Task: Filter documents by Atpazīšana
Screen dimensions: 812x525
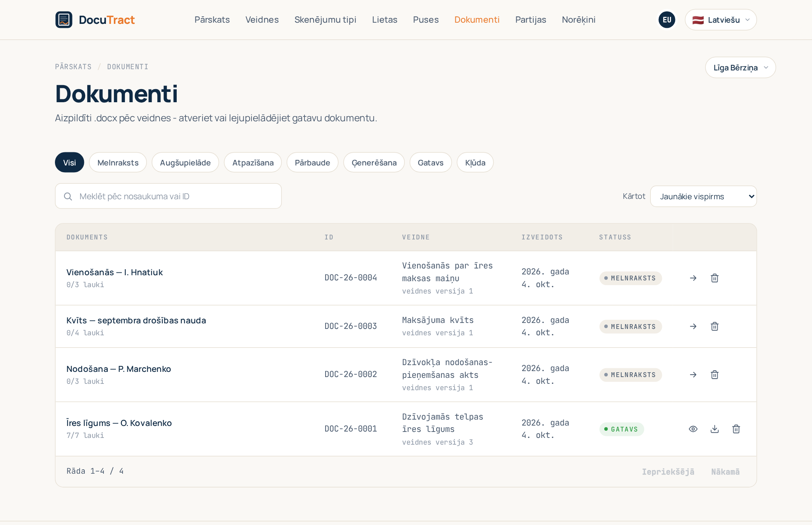Action: click(x=253, y=162)
